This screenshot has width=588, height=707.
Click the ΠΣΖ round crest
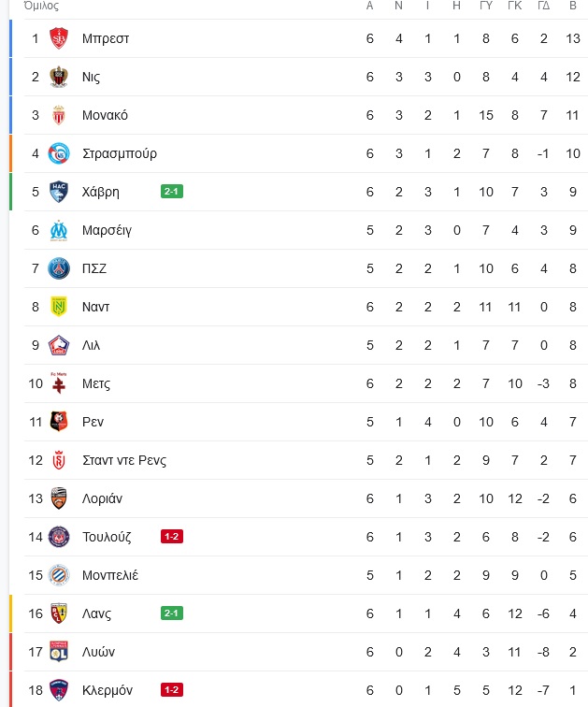click(59, 268)
